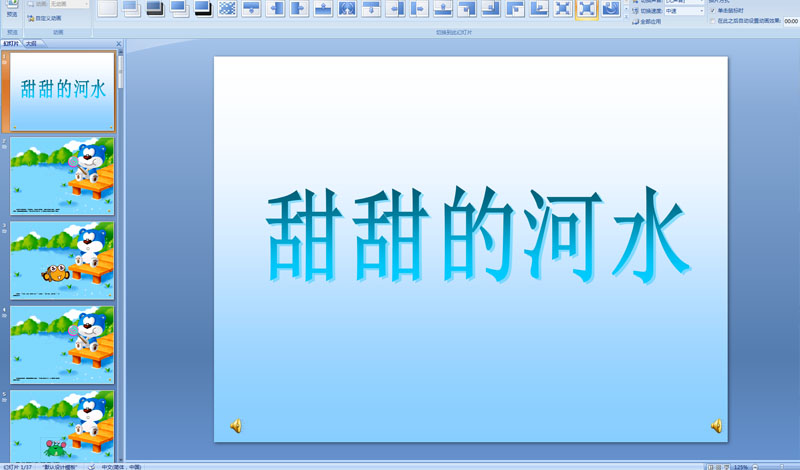Viewport: 800px width, 470px height.
Task: Click the Preview (预览) animation button
Action: [12, 9]
